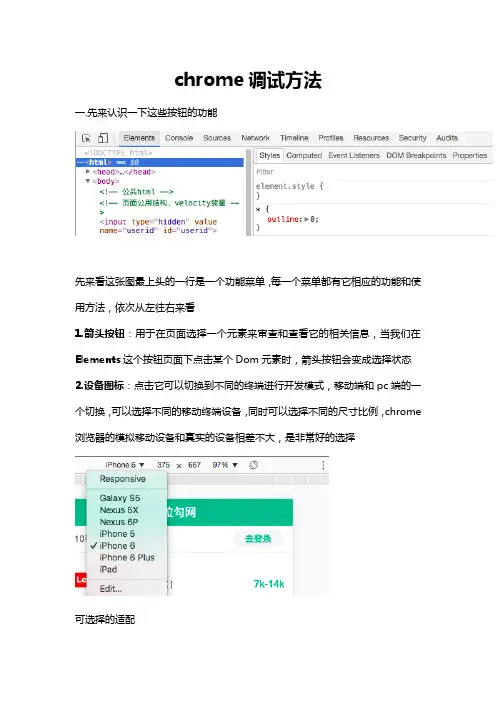
Task: Select the input type hidden line
Action: pos(158,226)
